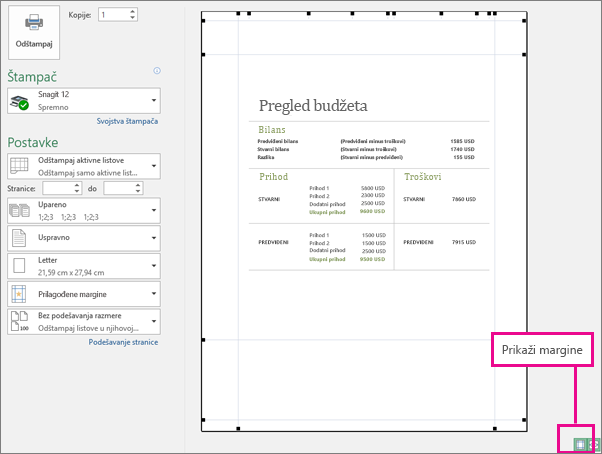This screenshot has height=454, width=602.
Task: Click the Troškovi heading in preview
Action: 422,177
